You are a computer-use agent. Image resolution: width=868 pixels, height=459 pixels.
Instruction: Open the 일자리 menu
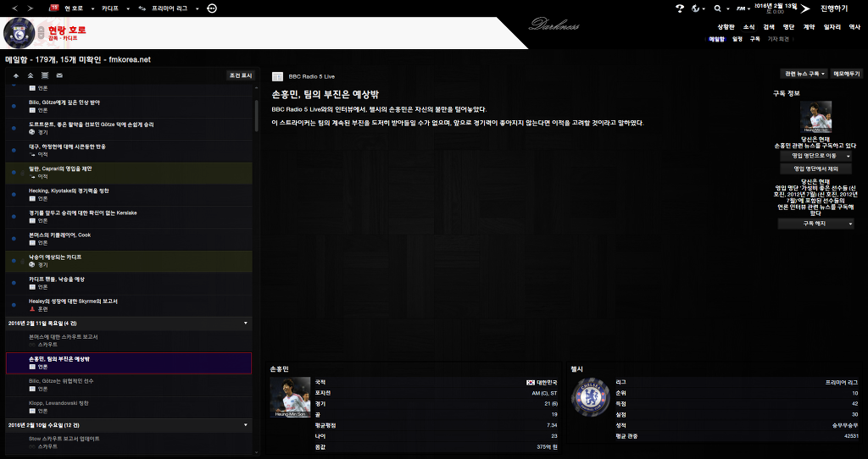tap(832, 26)
